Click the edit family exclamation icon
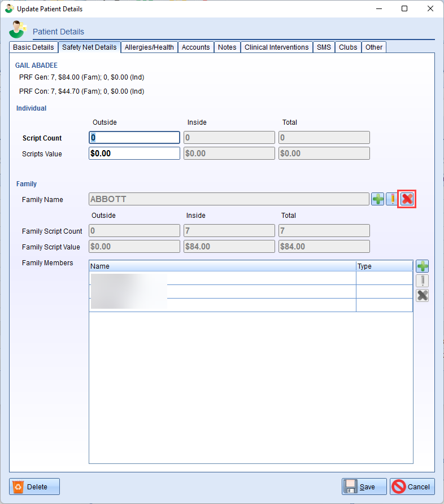This screenshot has height=504, width=444. coord(392,199)
